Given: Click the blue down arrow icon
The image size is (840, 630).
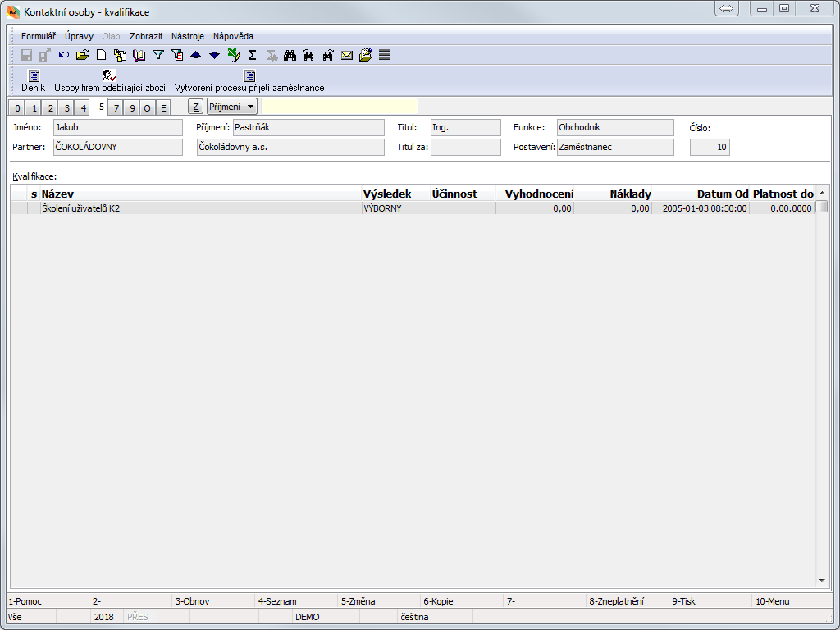Looking at the screenshot, I should pos(214,55).
